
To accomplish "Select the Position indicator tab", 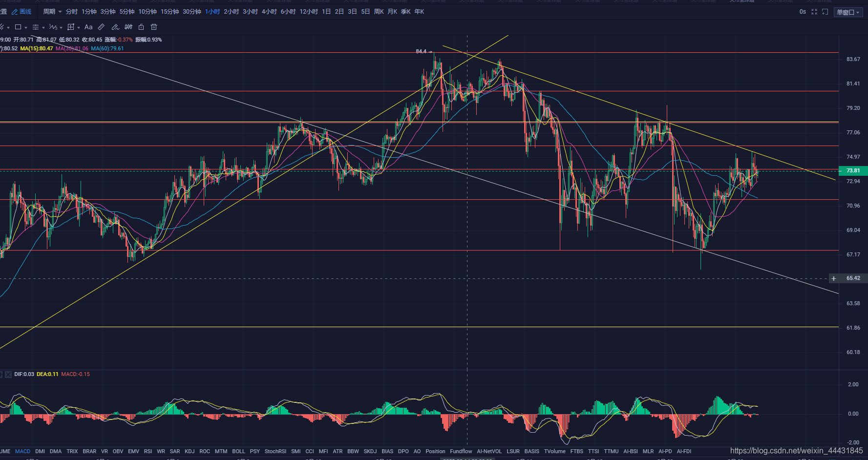I will click(435, 452).
